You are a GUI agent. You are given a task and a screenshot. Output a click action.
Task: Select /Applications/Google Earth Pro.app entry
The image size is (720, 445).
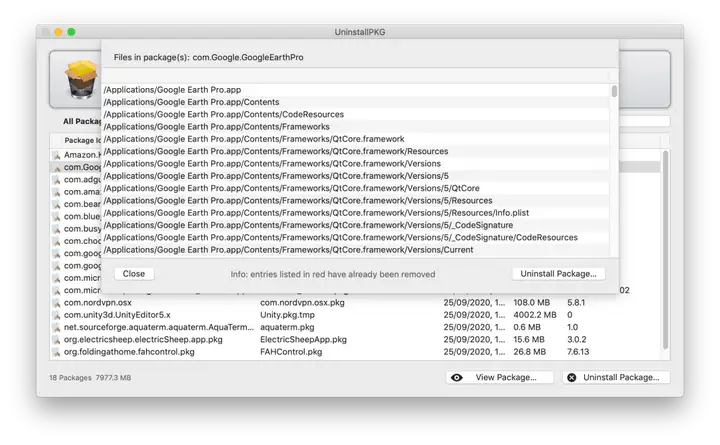pyautogui.click(x=355, y=90)
